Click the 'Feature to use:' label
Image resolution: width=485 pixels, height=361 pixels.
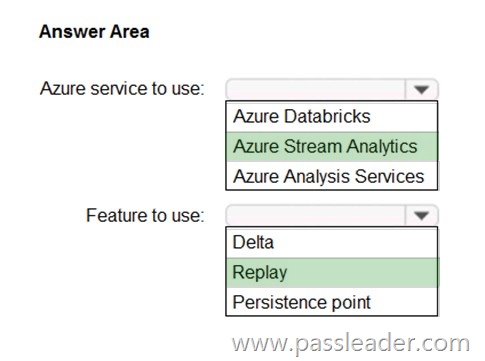click(x=145, y=215)
